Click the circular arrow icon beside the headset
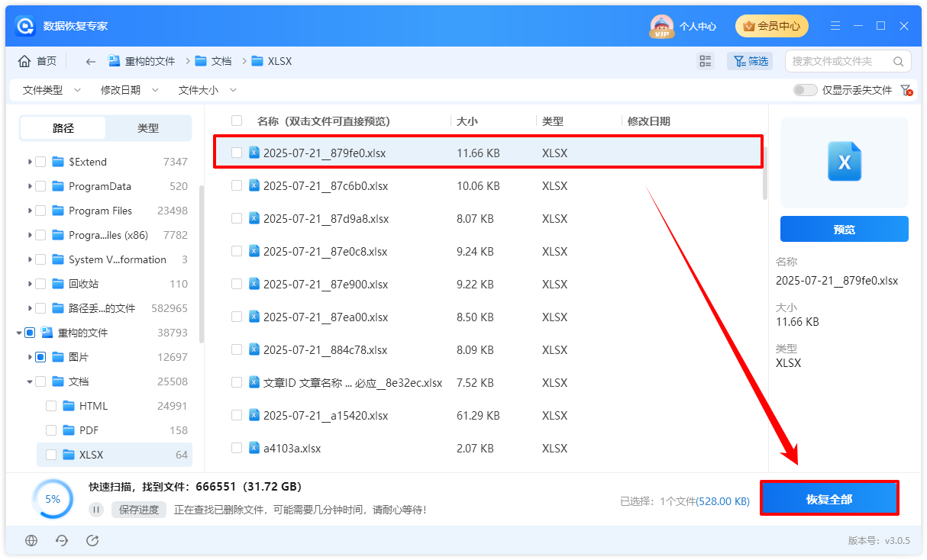The height and width of the screenshot is (560, 927). [92, 540]
